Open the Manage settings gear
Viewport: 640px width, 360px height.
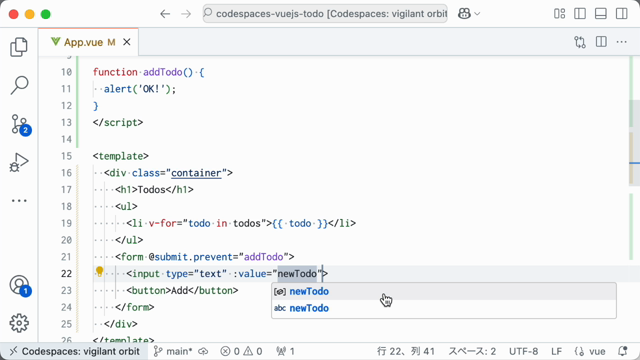pos(19,323)
